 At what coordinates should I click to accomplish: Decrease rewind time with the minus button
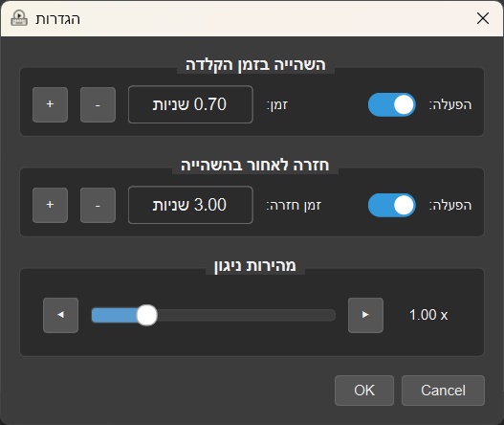98,205
